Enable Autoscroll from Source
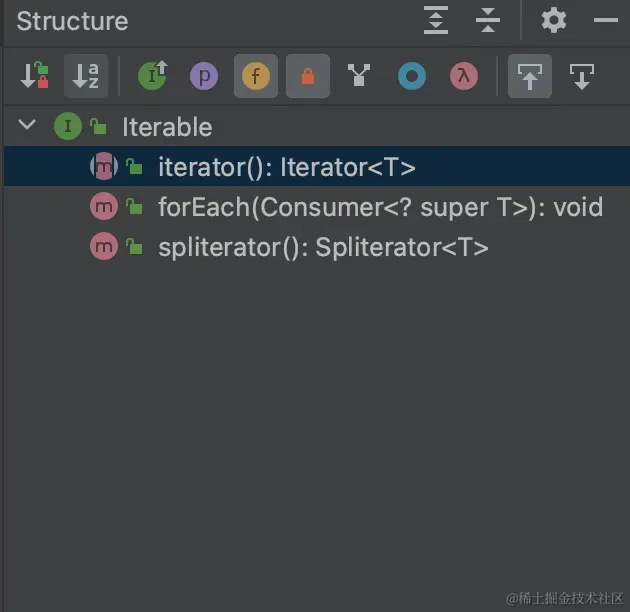Image resolution: width=630 pixels, height=612 pixels. point(582,76)
